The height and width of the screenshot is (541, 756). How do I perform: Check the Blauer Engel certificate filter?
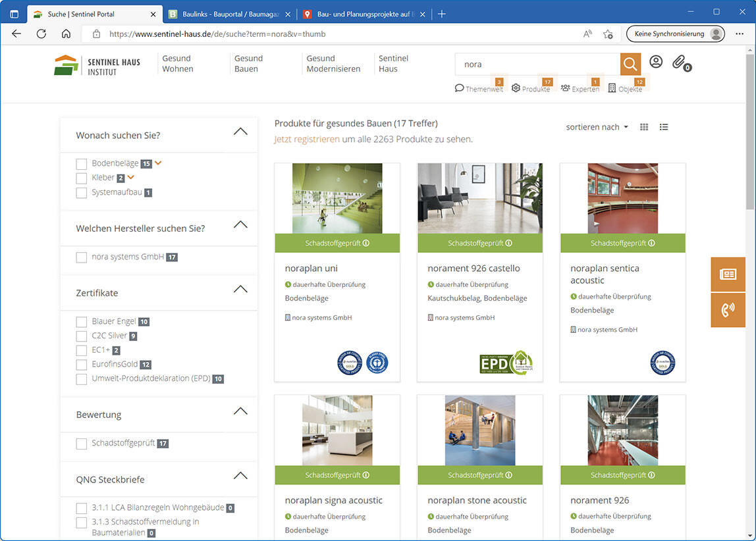click(82, 322)
